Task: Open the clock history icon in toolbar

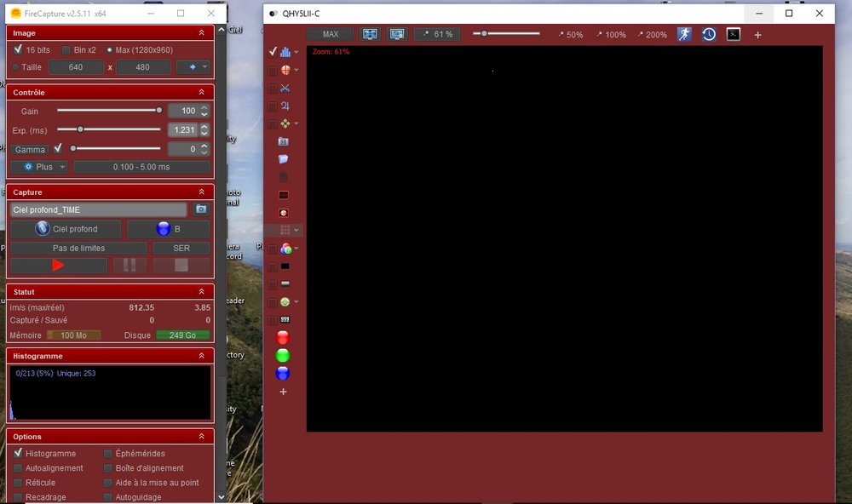Action: pyautogui.click(x=709, y=34)
